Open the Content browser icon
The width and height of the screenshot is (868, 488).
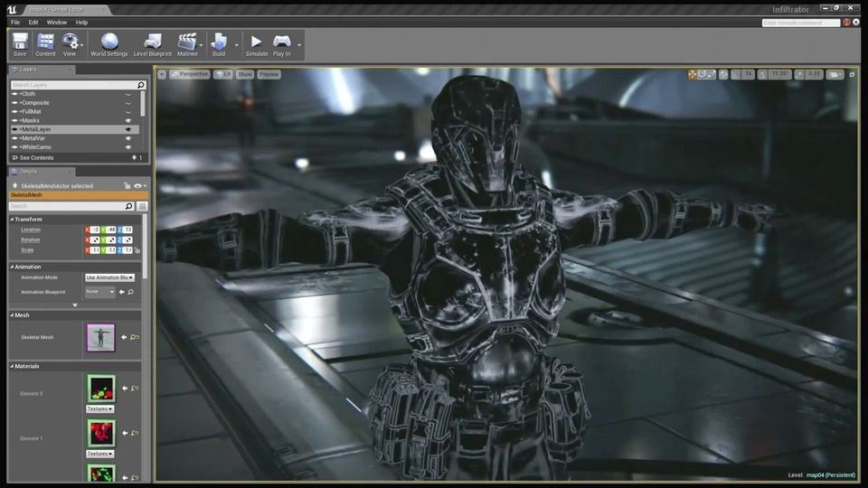click(x=45, y=44)
